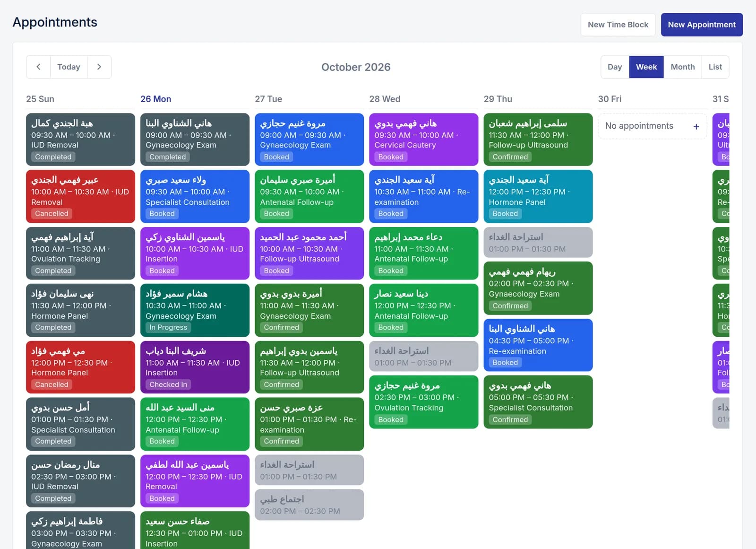Open Sunday 12:00 PM cancelled Hormone Panel
The height and width of the screenshot is (549, 756).
[x=80, y=367]
